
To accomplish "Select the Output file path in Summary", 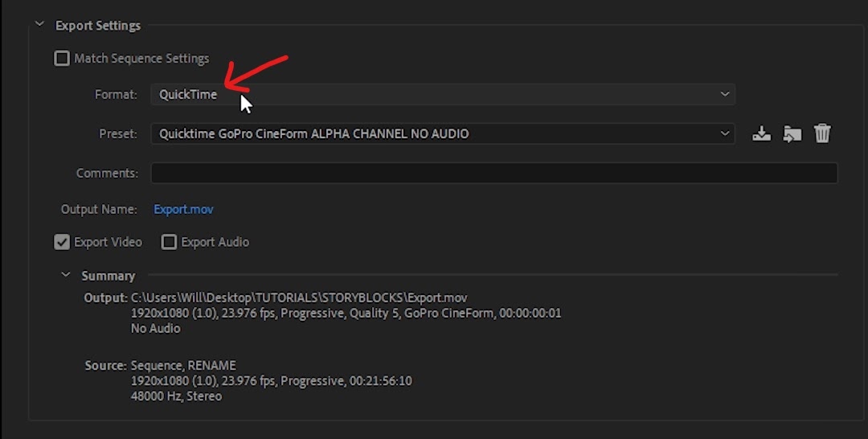I will pos(299,297).
